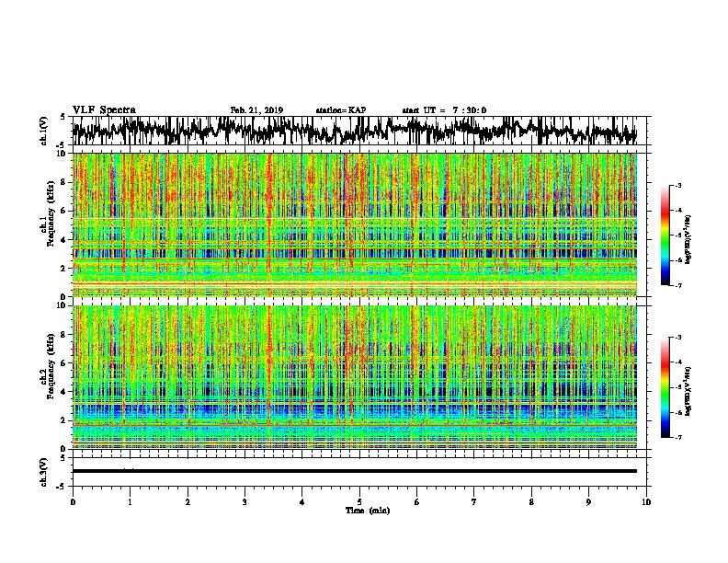The width and height of the screenshot is (728, 563).
Task: Click time axis tick label "10" at right end
Action: [646, 502]
